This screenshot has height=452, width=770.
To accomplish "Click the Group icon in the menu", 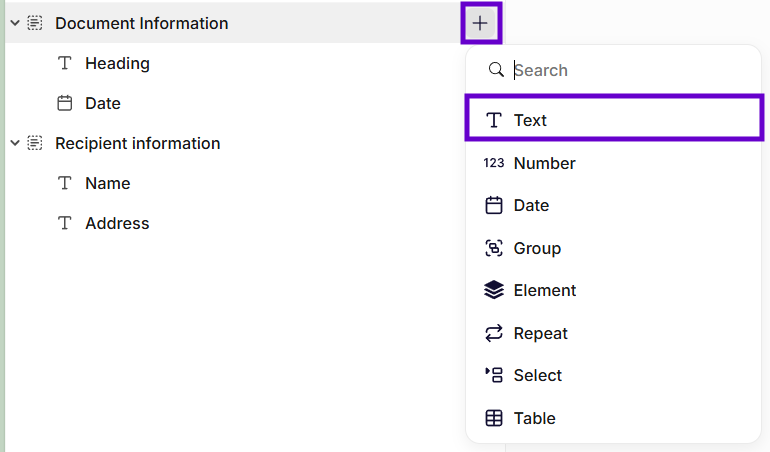I will coord(494,248).
